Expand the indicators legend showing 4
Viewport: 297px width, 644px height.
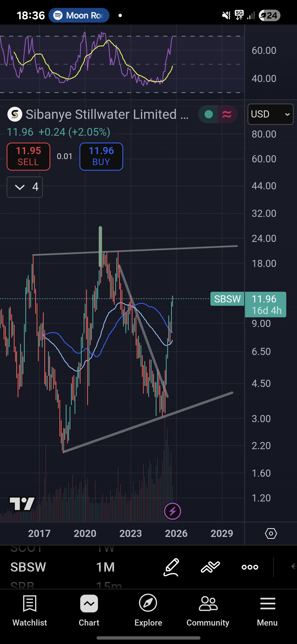coord(25,187)
